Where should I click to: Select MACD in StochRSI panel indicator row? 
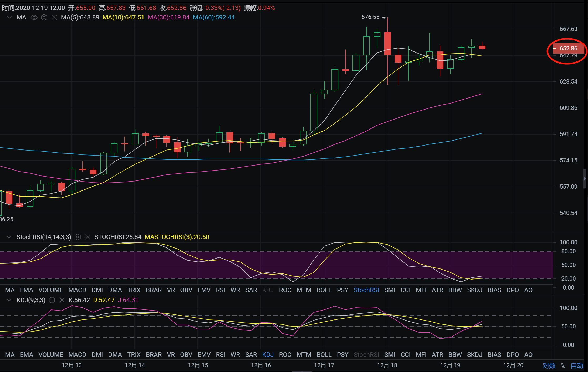[77, 290]
